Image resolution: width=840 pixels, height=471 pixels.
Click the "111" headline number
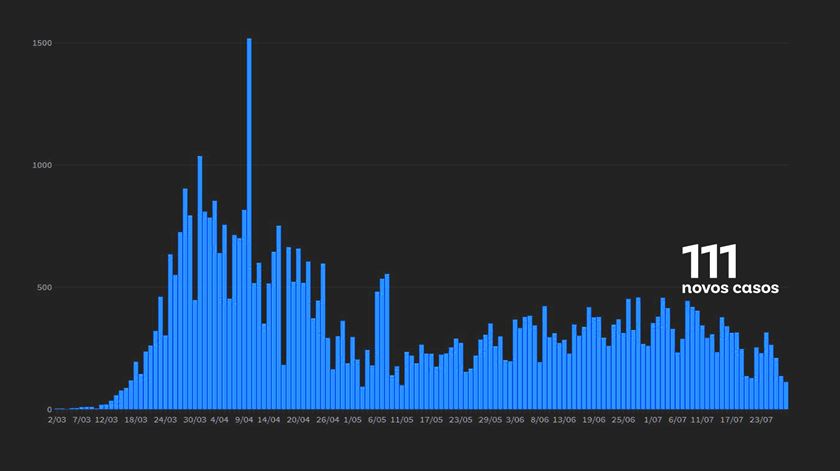[709, 261]
